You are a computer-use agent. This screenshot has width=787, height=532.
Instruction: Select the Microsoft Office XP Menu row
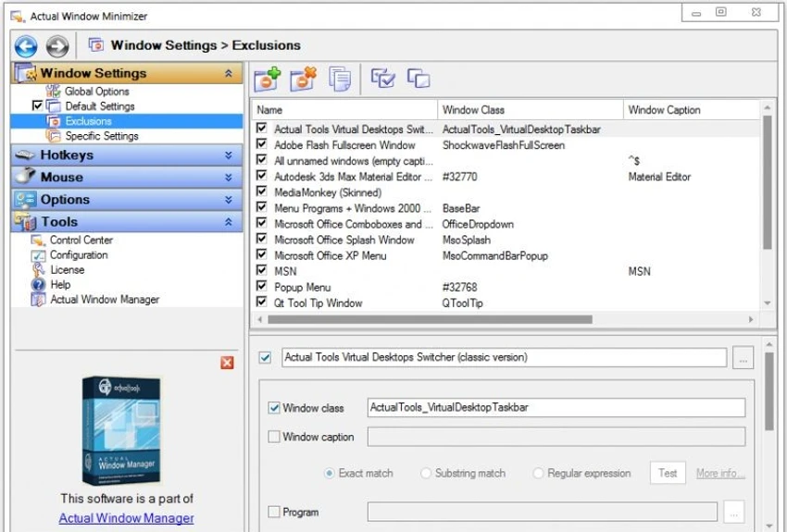pyautogui.click(x=506, y=255)
